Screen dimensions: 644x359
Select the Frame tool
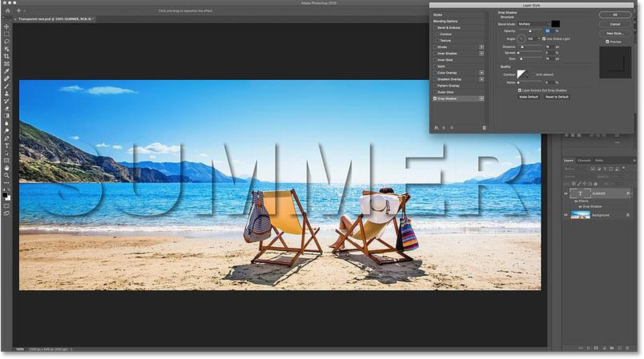(x=6, y=63)
